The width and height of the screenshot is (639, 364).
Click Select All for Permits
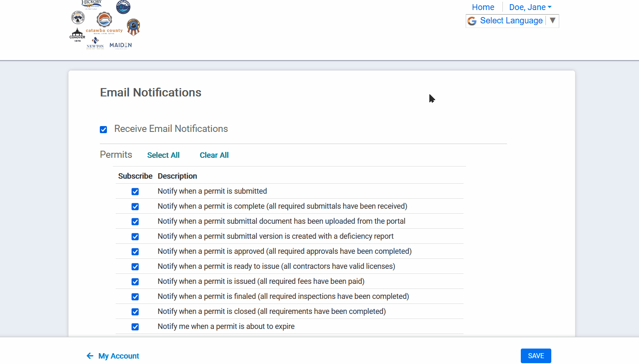163,155
